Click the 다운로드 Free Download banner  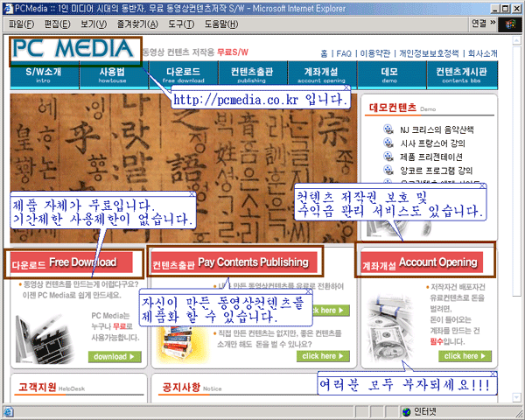72,262
